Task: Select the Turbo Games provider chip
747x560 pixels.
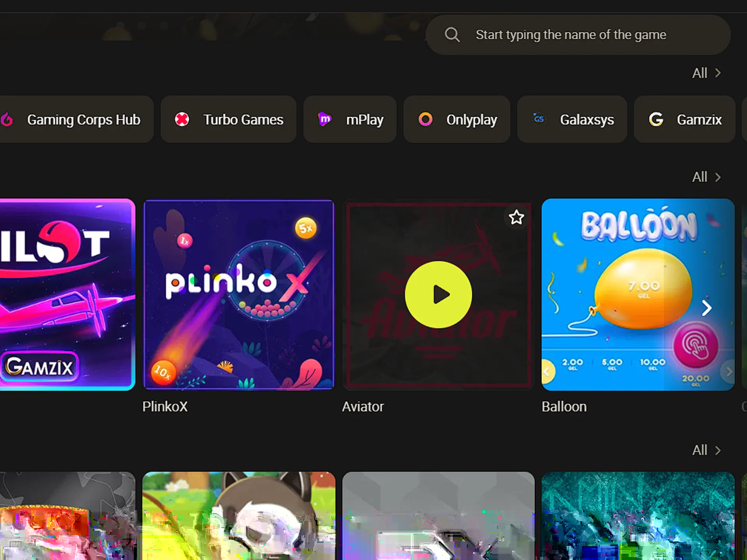Action: click(228, 119)
